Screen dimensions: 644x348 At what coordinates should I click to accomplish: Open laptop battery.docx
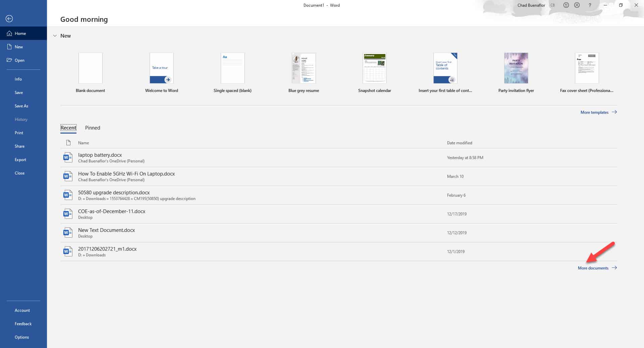339,157
